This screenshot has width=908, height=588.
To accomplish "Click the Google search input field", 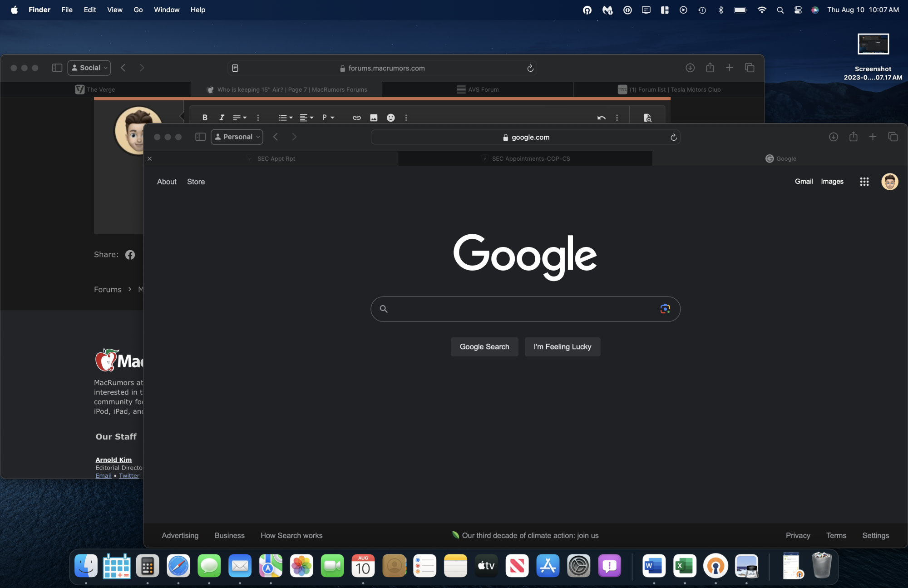I will pos(522,309).
